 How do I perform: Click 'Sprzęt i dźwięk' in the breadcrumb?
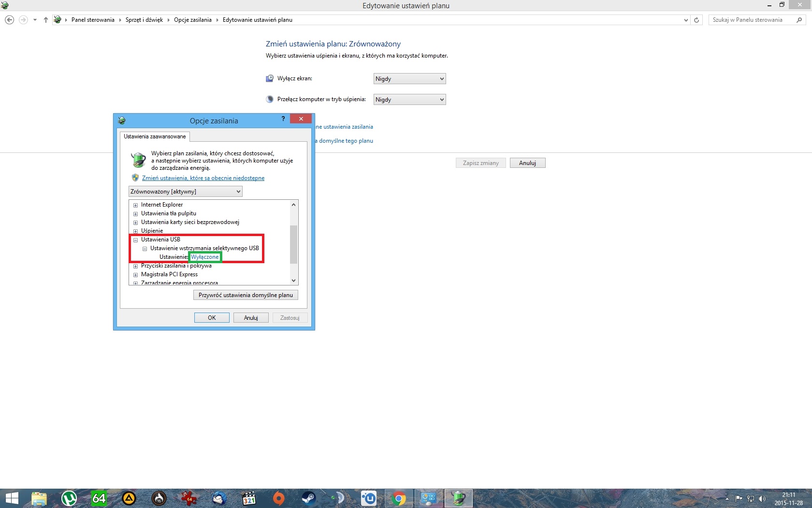(144, 20)
